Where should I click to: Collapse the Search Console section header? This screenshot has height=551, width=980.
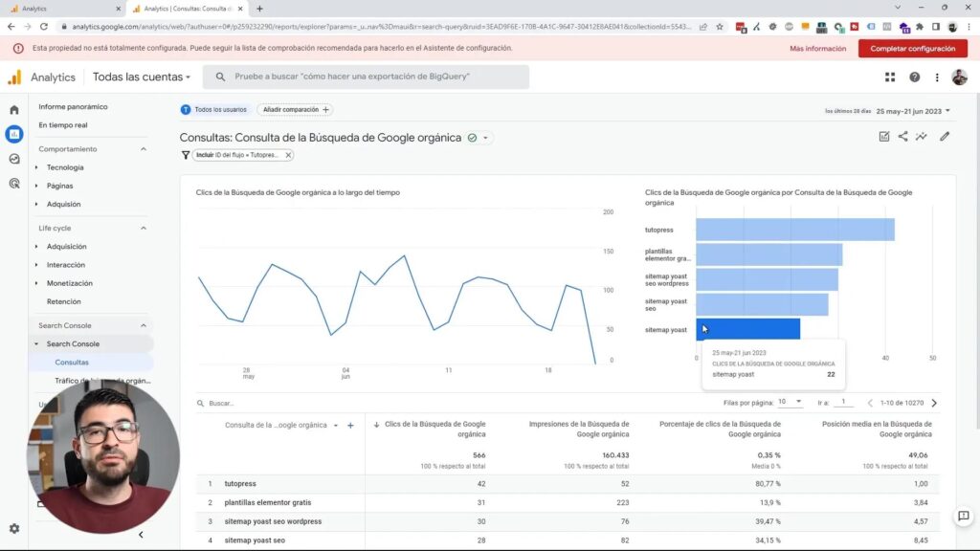click(144, 325)
